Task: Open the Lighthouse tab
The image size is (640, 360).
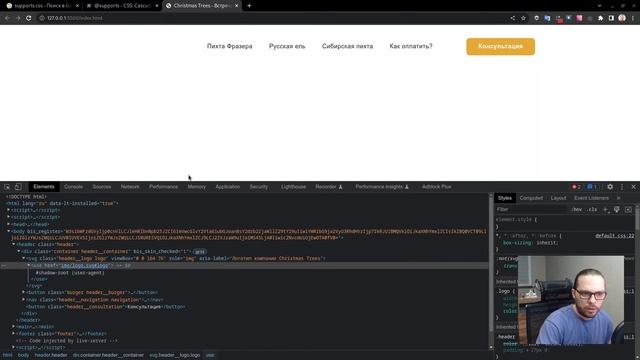Action: [x=293, y=187]
